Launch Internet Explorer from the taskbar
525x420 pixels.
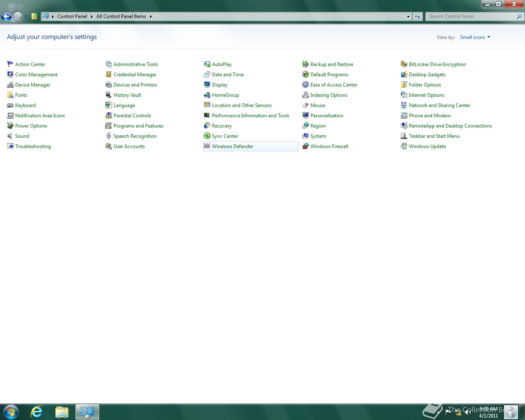point(37,411)
